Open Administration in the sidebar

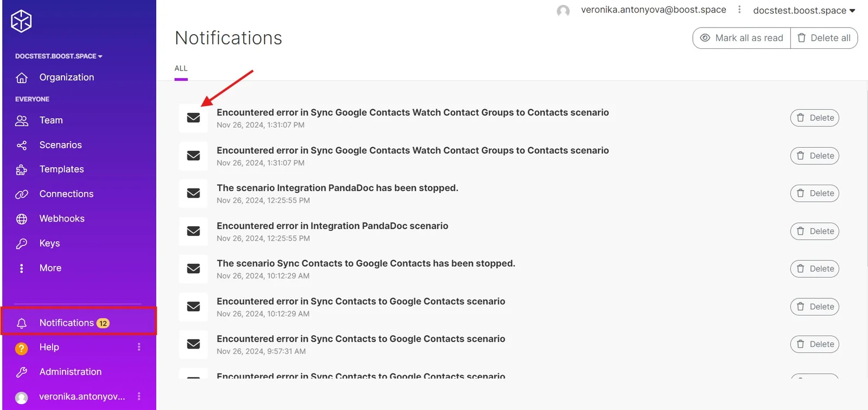pyautogui.click(x=71, y=372)
